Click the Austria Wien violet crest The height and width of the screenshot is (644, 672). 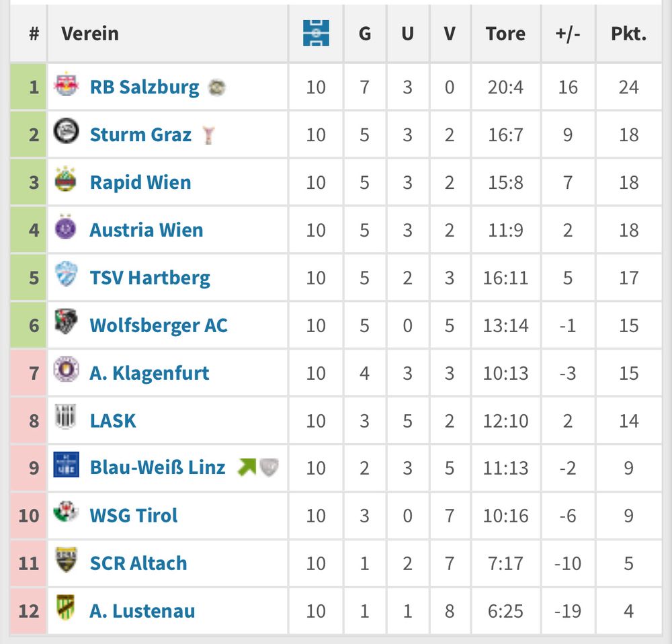point(66,227)
